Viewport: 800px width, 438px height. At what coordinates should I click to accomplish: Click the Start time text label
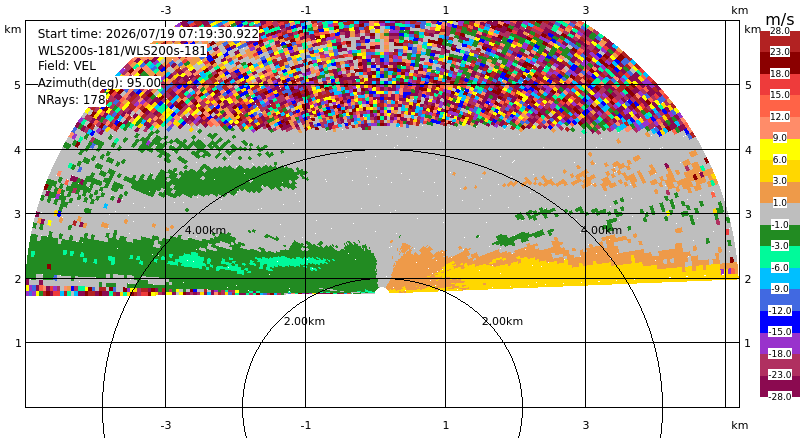click(148, 34)
